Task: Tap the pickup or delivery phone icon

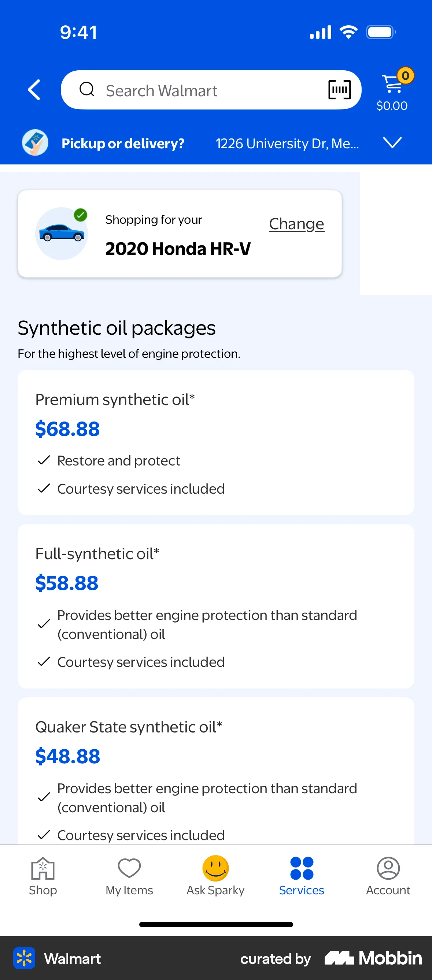Action: click(x=35, y=143)
